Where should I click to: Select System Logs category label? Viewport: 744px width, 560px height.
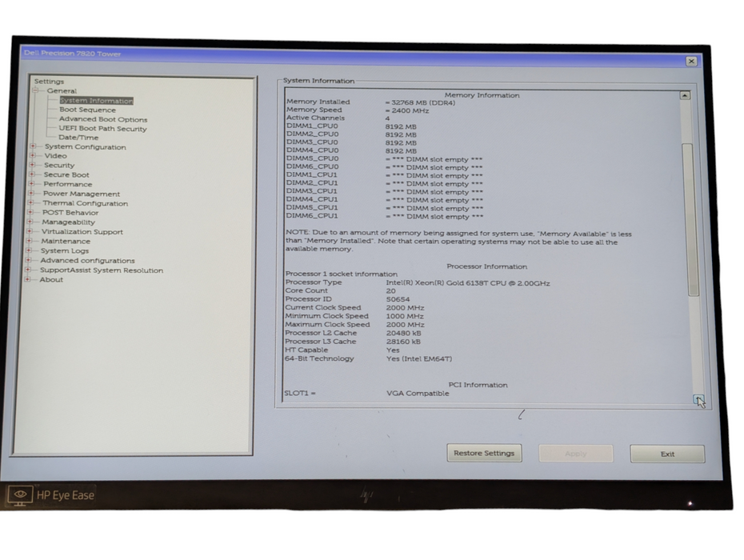65,250
